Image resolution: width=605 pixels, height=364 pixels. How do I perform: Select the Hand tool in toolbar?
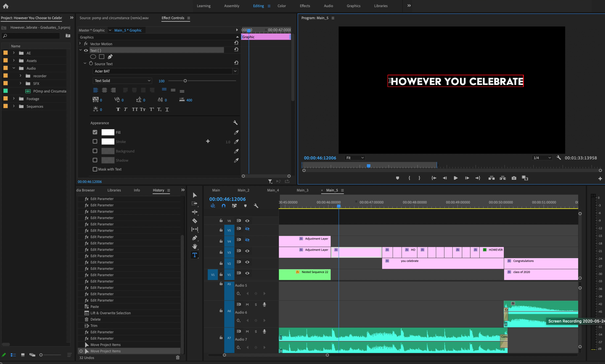195,246
